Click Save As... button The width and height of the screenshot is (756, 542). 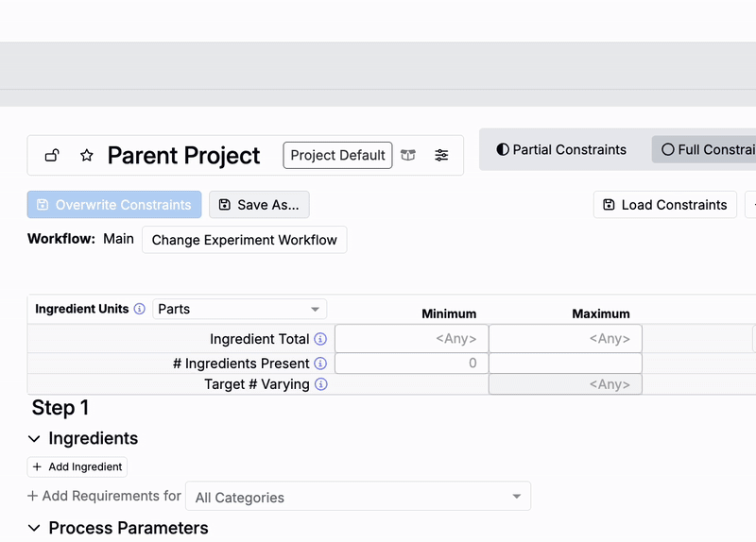pyautogui.click(x=259, y=205)
